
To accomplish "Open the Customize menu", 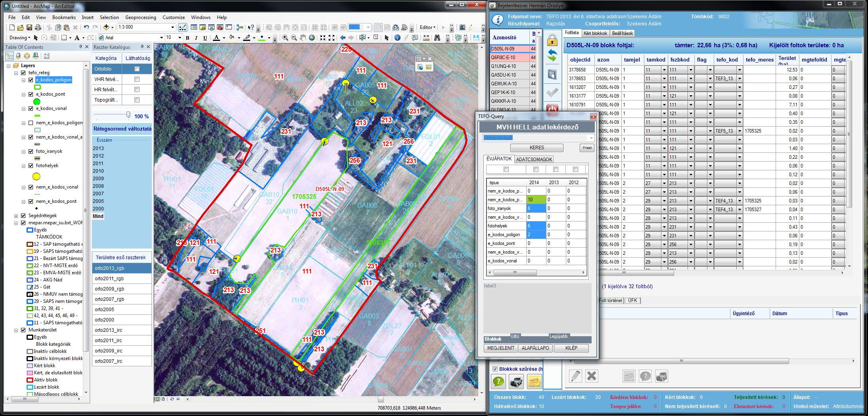I will [174, 17].
